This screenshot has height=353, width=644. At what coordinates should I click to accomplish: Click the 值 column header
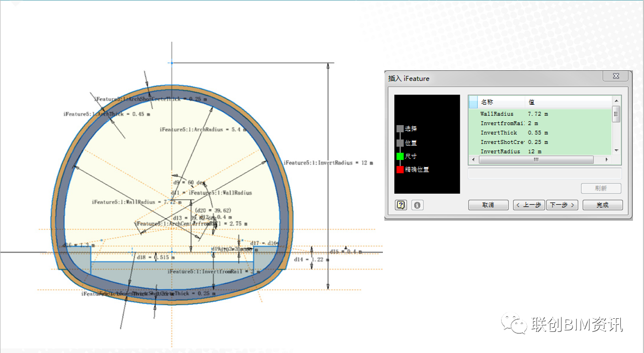tap(568, 102)
